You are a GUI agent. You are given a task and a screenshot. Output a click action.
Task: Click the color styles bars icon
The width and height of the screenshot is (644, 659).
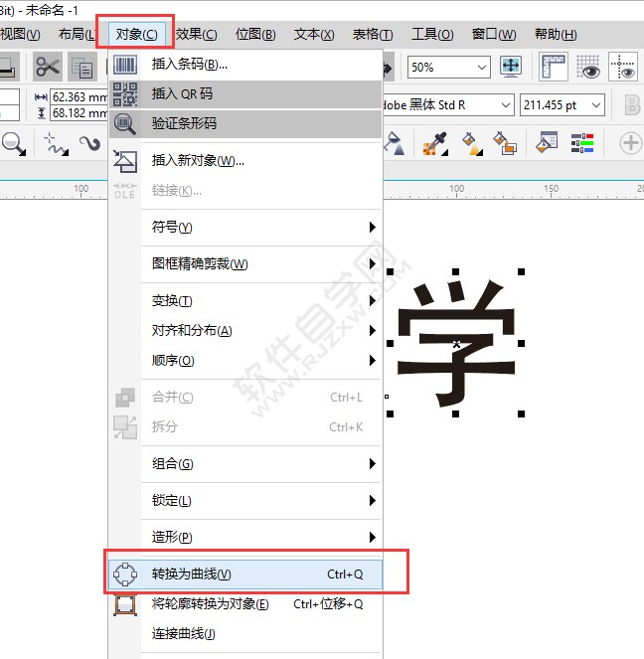(582, 143)
